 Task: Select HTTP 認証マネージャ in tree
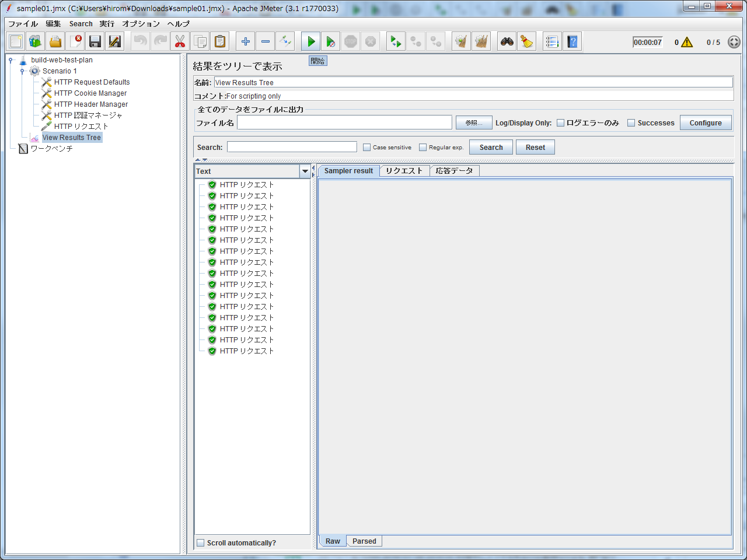[88, 116]
